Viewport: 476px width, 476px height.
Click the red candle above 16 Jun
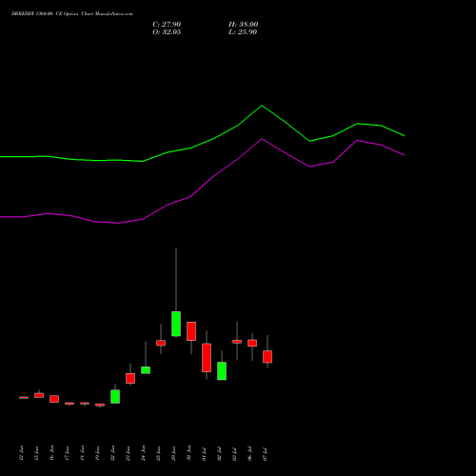[54, 399]
